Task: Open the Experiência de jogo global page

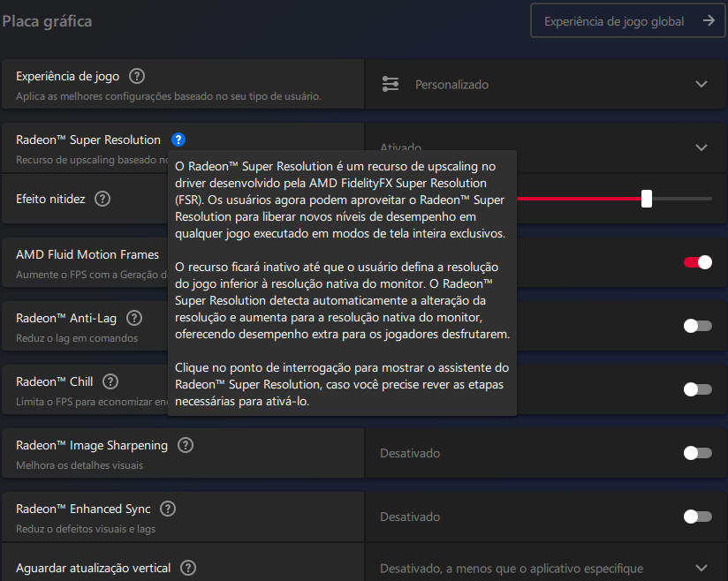Action: [627, 21]
